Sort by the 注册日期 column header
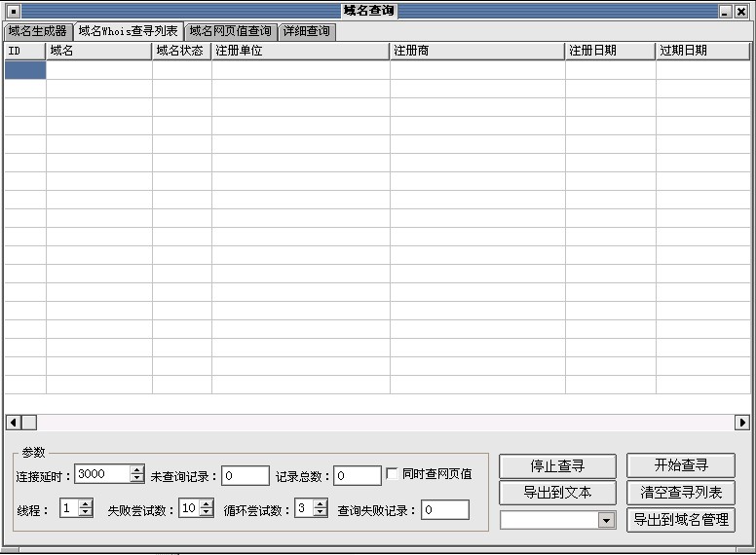 [610, 51]
